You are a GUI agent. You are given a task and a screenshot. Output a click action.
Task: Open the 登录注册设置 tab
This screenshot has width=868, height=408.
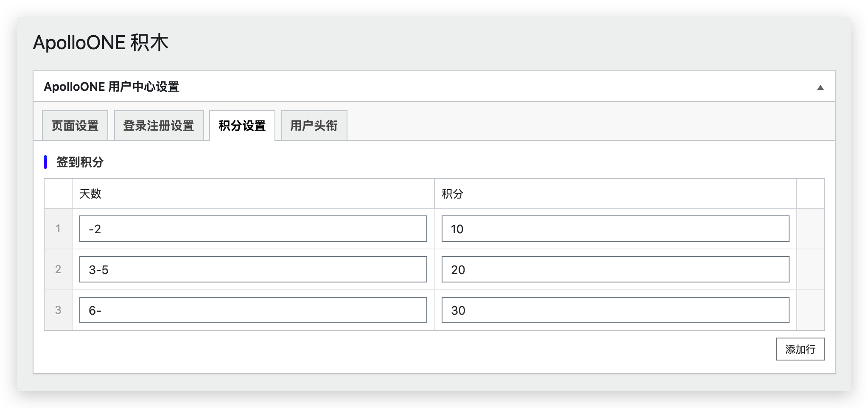pyautogui.click(x=159, y=126)
